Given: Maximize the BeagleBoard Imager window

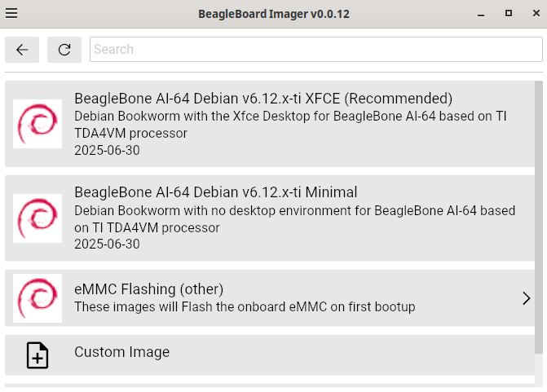Looking at the screenshot, I should click(x=508, y=13).
